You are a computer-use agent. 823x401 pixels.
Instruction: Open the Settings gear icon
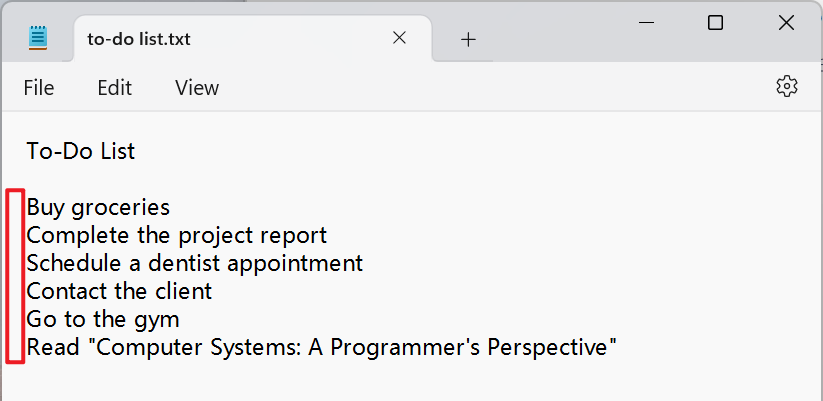787,86
